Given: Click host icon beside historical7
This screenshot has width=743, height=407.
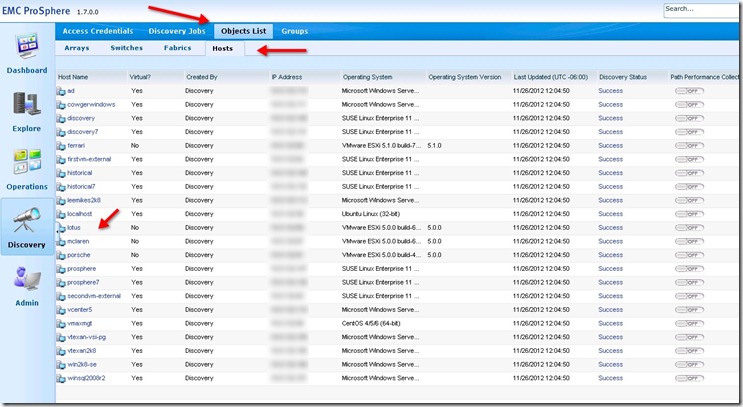Looking at the screenshot, I should point(61,187).
